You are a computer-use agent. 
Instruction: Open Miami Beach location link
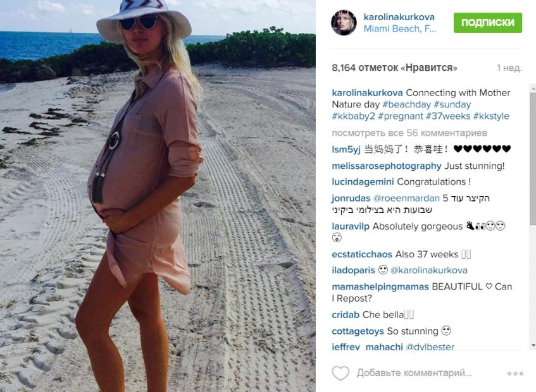[400, 28]
